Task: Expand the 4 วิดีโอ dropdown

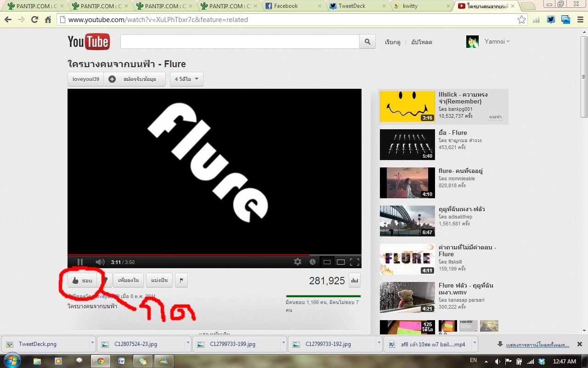Action: 187,79
